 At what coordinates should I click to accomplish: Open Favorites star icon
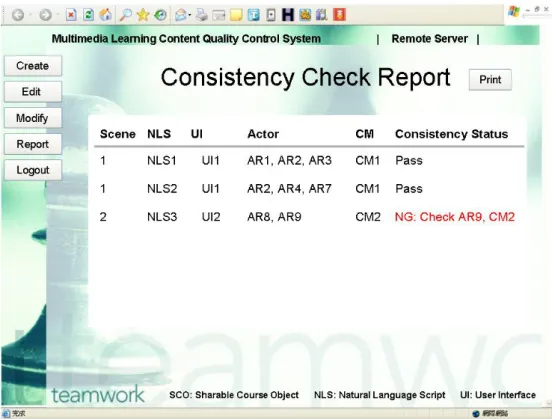[x=143, y=15]
